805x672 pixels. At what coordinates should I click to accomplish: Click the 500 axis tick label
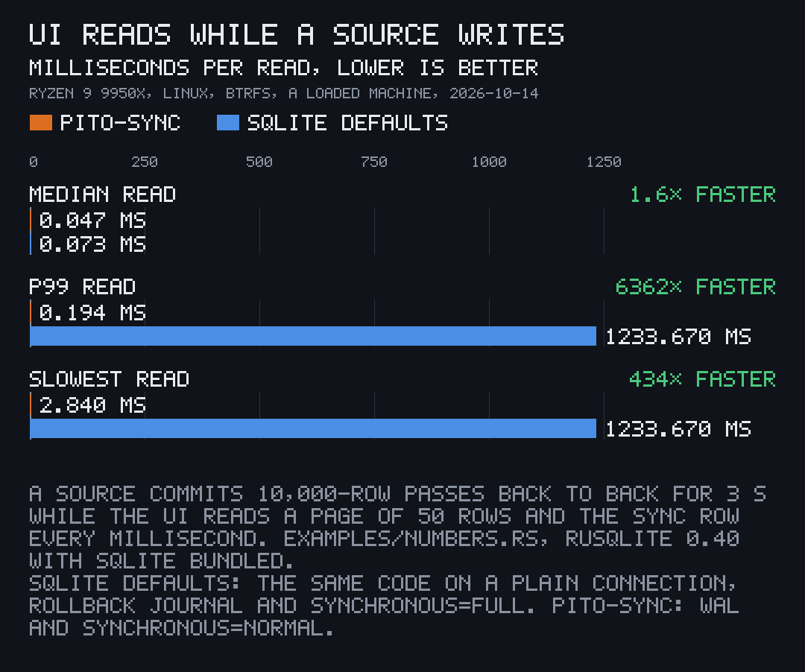[x=259, y=162]
